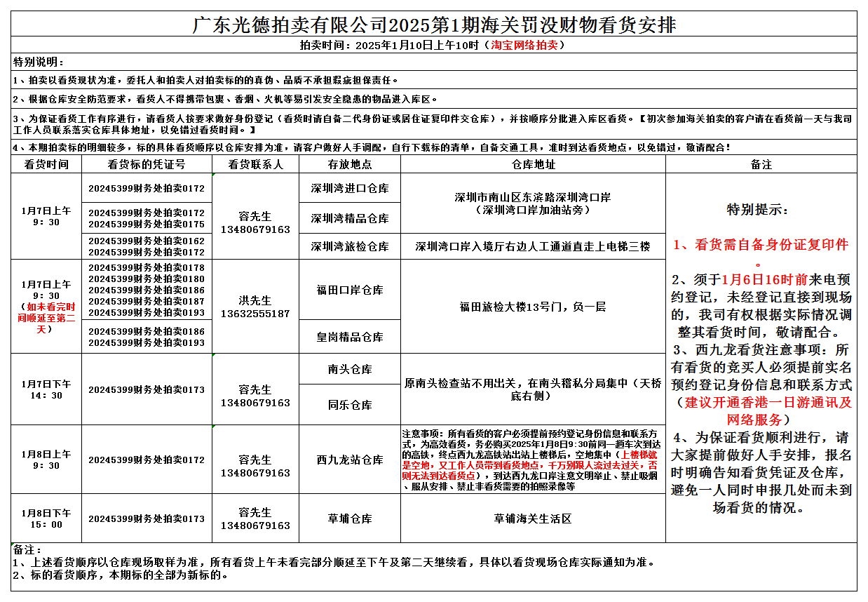Click the 同乐仓库 cell
The width and height of the screenshot is (868, 602).
350,404
